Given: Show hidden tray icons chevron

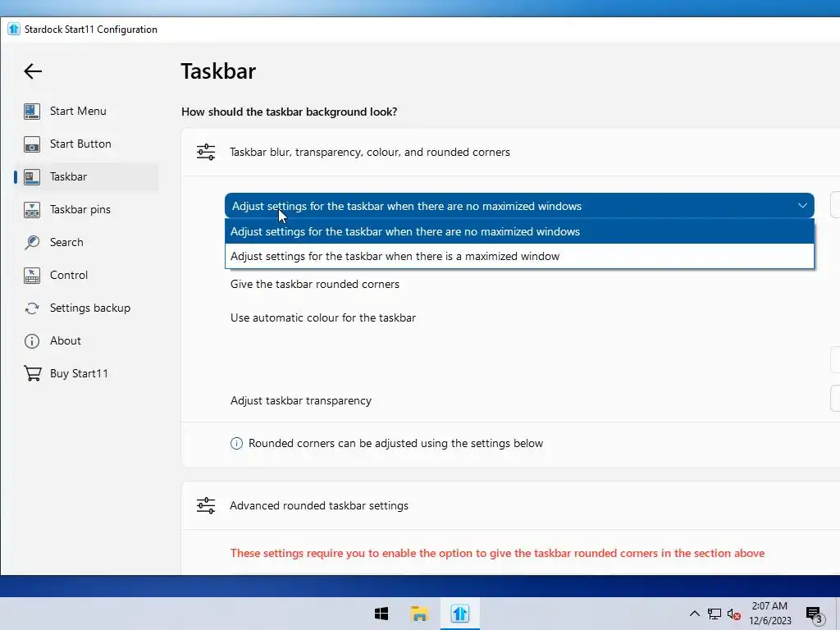Looking at the screenshot, I should [694, 614].
